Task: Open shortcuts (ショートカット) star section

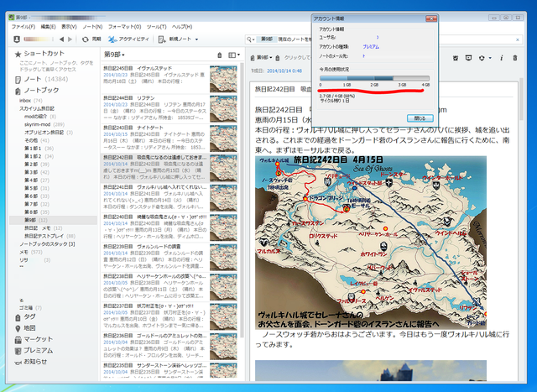Action: pyautogui.click(x=39, y=54)
